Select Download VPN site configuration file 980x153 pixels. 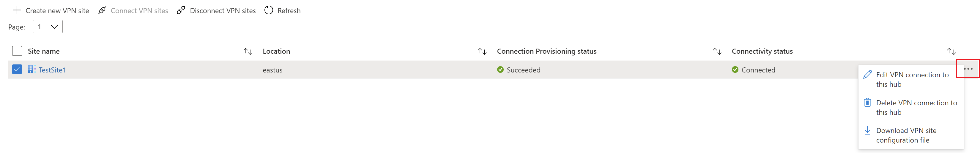click(x=906, y=135)
